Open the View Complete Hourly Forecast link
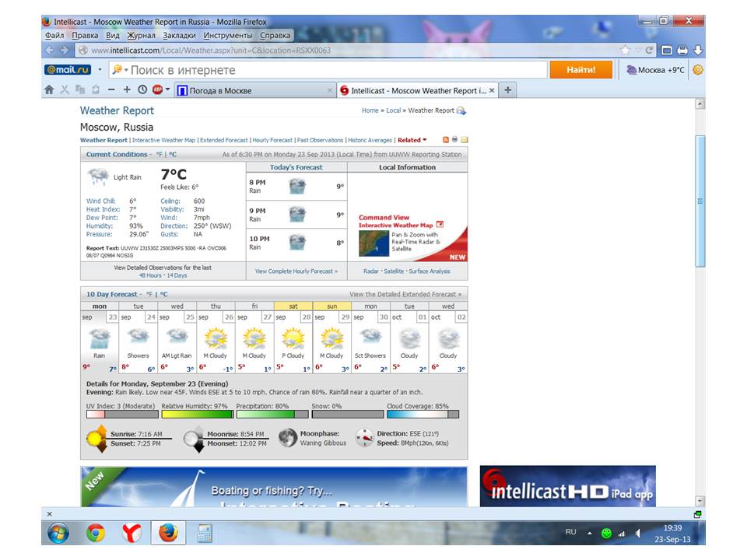 tap(296, 271)
